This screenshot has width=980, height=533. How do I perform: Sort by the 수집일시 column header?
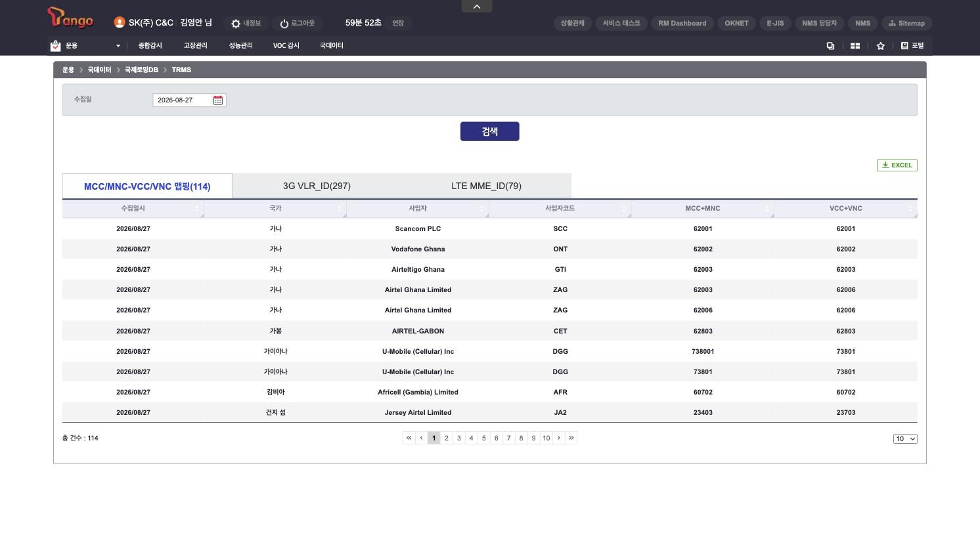pos(133,208)
